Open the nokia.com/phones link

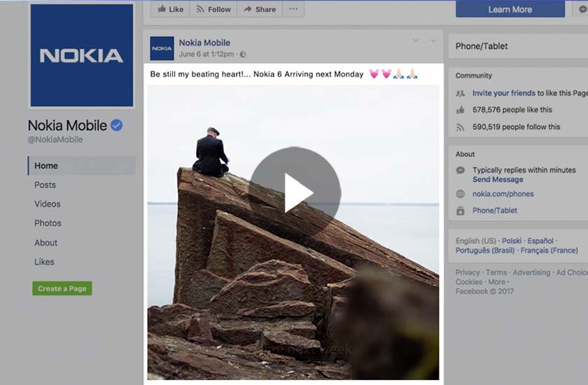click(x=503, y=194)
